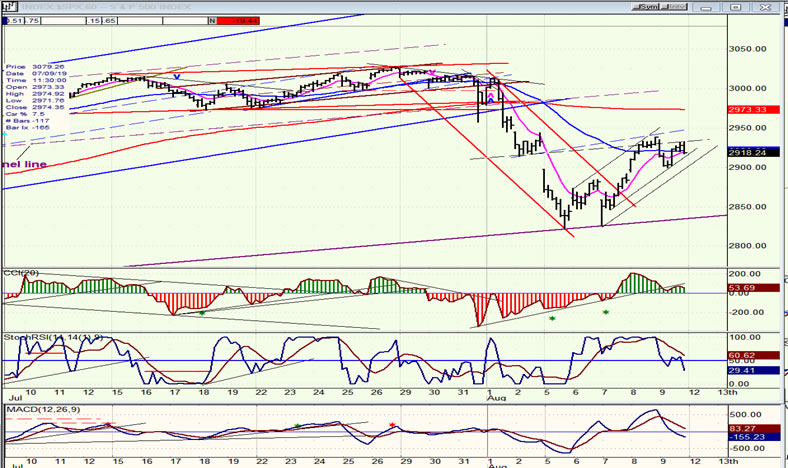Click the Open 2973.33 row in data box
This screenshot has height=468, width=788.
click(x=35, y=87)
